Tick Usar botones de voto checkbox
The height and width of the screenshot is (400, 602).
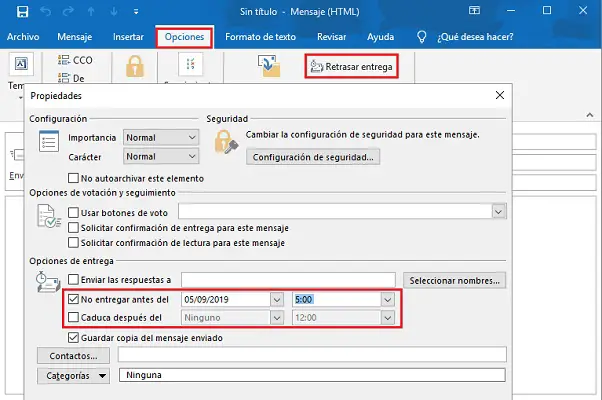coord(73,212)
